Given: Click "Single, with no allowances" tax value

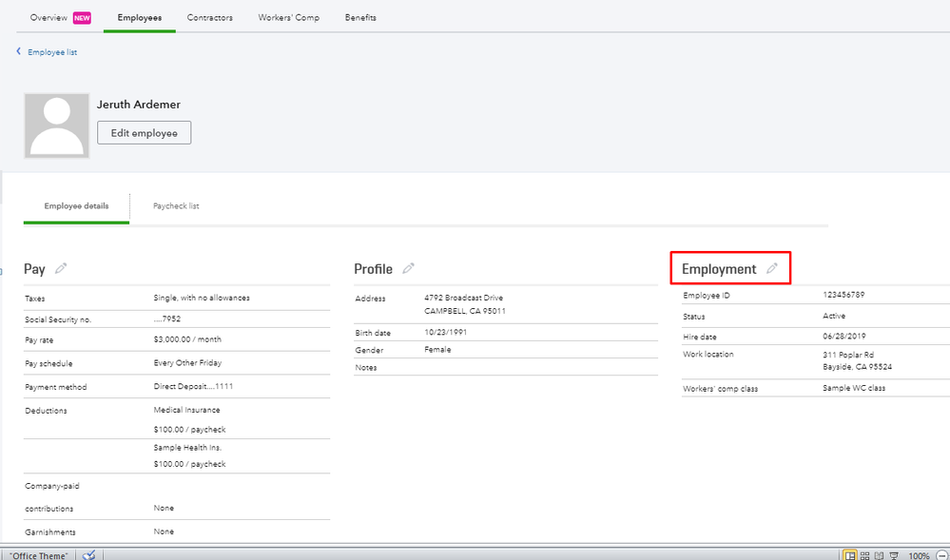Looking at the screenshot, I should (202, 298).
